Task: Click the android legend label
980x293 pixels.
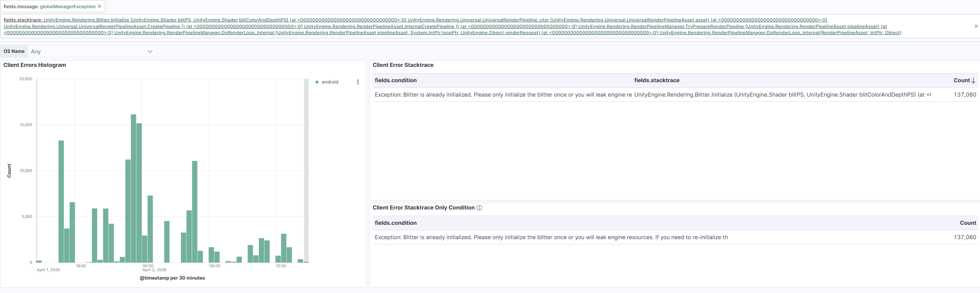Action: pyautogui.click(x=330, y=82)
